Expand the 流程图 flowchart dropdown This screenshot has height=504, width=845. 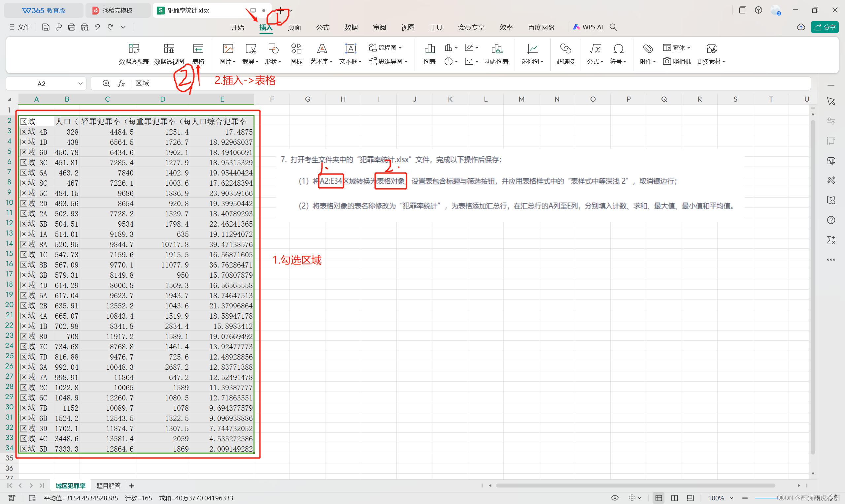[x=400, y=47]
